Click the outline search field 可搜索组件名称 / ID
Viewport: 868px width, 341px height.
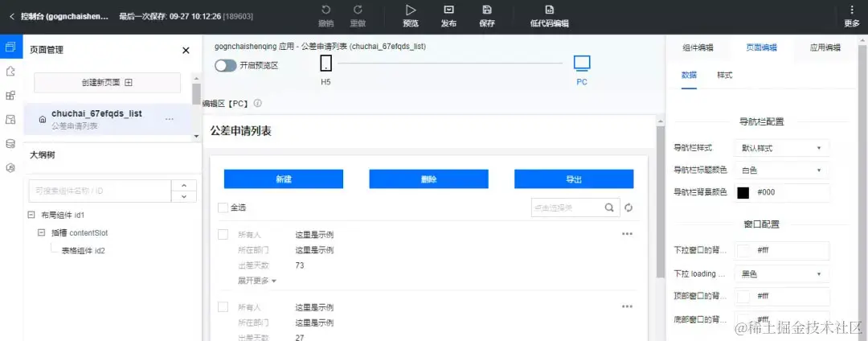click(x=100, y=191)
